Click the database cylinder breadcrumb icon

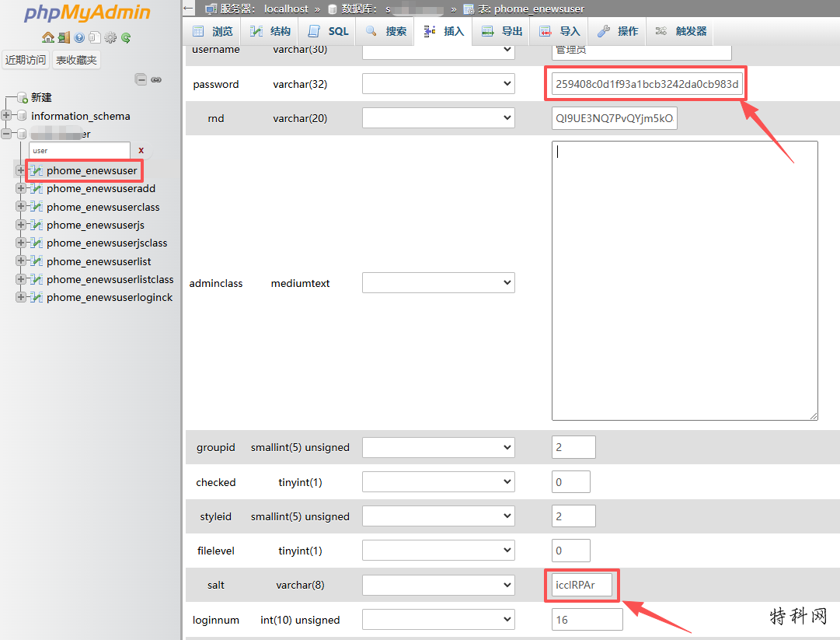click(x=332, y=9)
